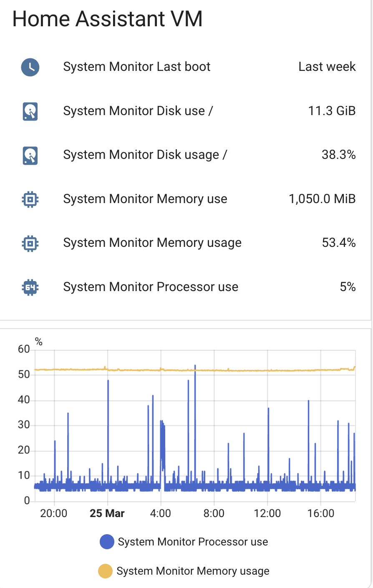Toggle Processor use series in chart legend

[x=193, y=542]
